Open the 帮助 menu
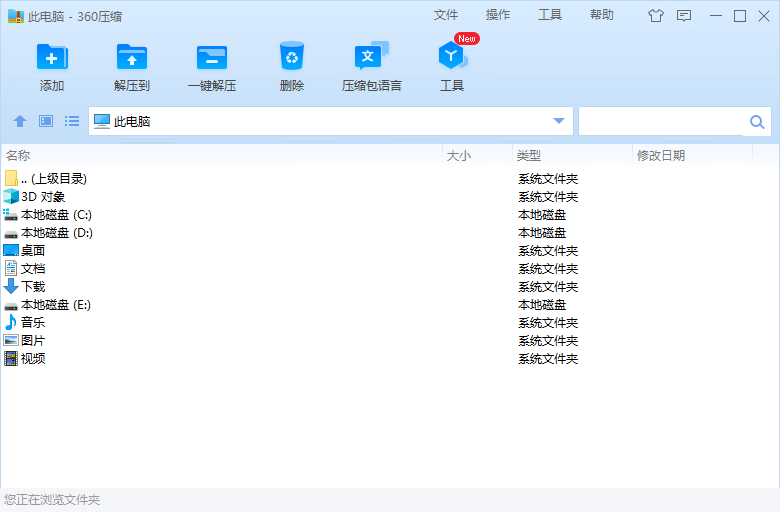The width and height of the screenshot is (780, 512). pos(602,15)
